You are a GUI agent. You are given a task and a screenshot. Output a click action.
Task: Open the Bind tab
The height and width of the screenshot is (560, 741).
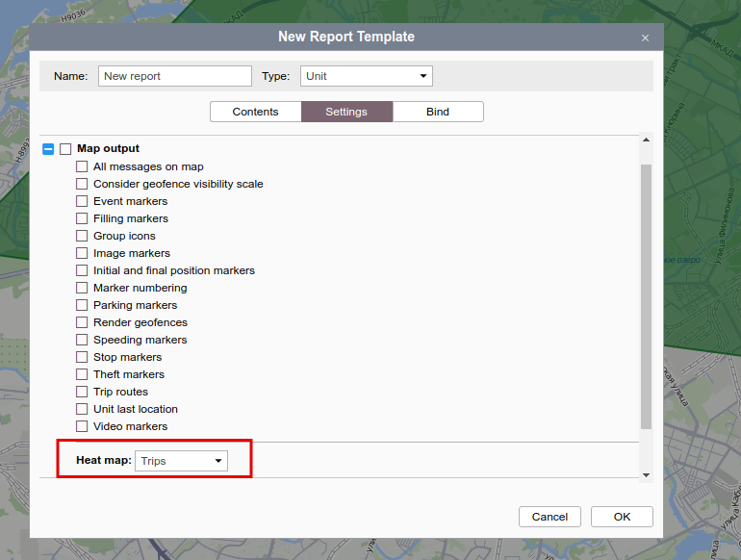click(x=437, y=112)
